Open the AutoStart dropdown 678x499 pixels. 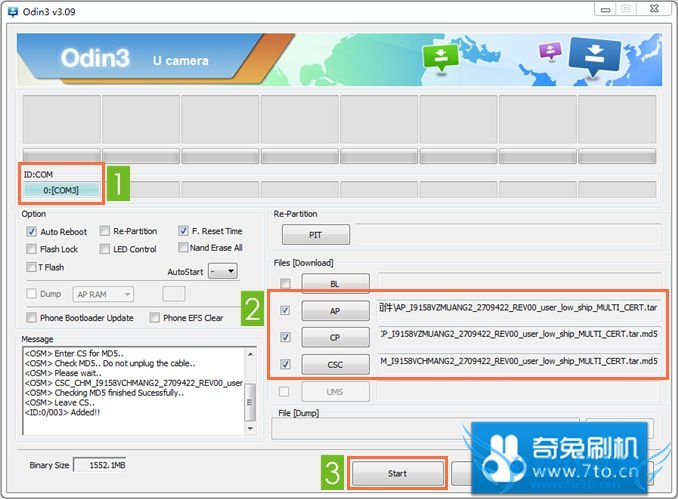pyautogui.click(x=223, y=272)
